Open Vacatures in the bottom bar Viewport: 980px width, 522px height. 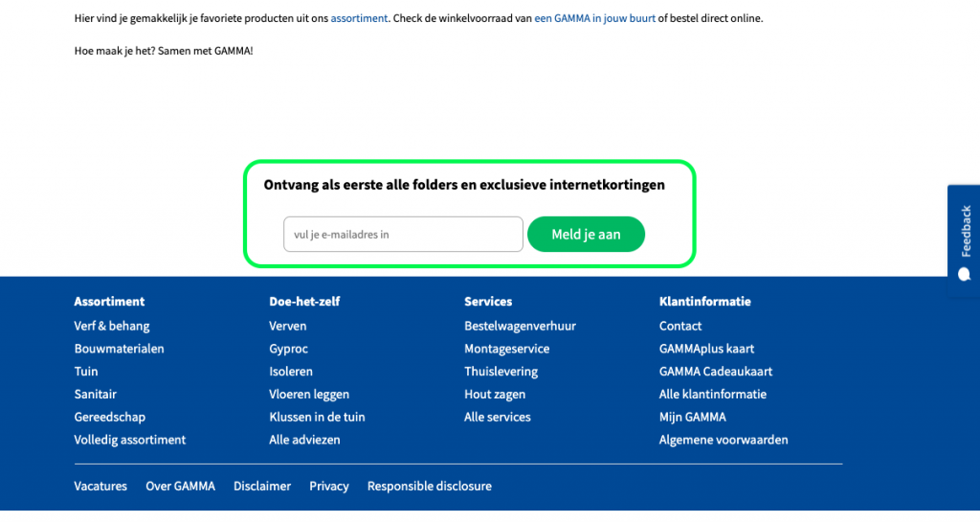pyautogui.click(x=100, y=486)
